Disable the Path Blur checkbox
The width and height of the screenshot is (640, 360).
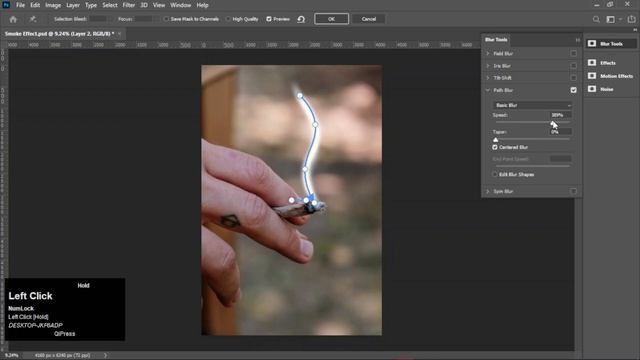pyautogui.click(x=573, y=90)
